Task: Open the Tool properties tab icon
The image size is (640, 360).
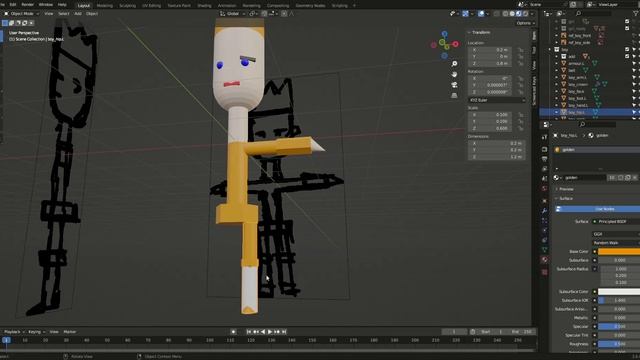Action: (x=544, y=138)
